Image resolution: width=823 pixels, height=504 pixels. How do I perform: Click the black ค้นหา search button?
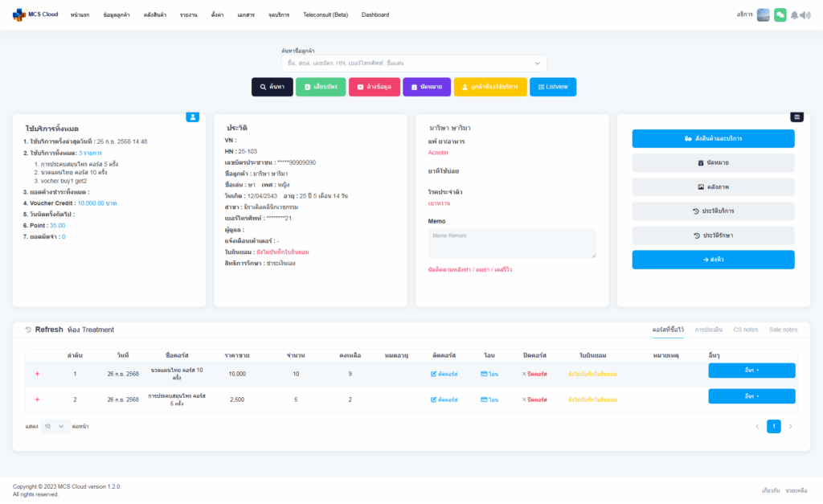(272, 87)
